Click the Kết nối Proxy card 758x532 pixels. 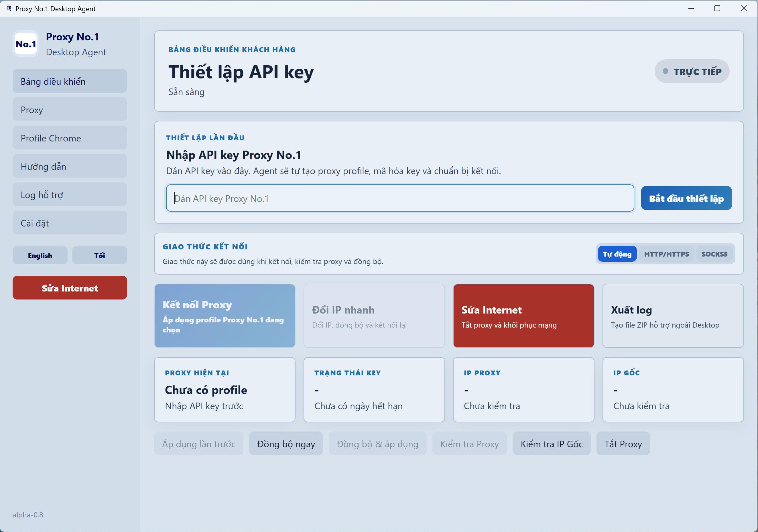click(x=225, y=316)
